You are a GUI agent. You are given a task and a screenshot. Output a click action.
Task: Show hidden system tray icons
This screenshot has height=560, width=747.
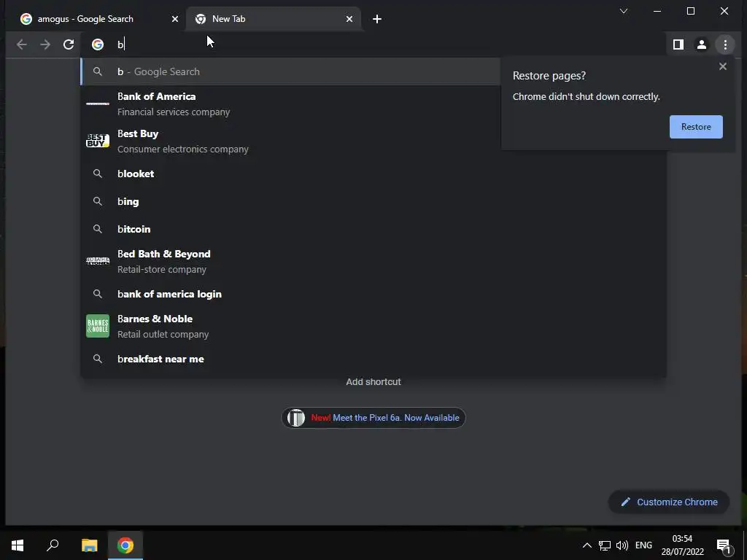point(587,545)
